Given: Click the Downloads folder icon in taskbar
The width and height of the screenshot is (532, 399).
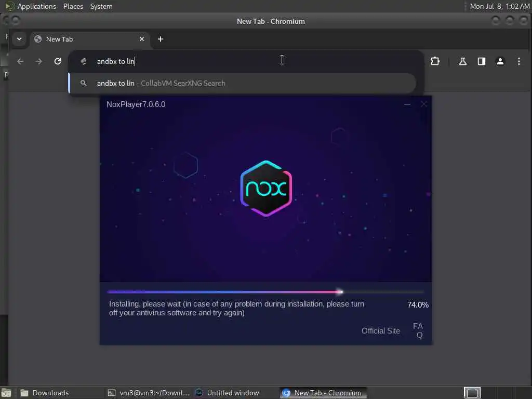Looking at the screenshot, I should click(x=24, y=393).
